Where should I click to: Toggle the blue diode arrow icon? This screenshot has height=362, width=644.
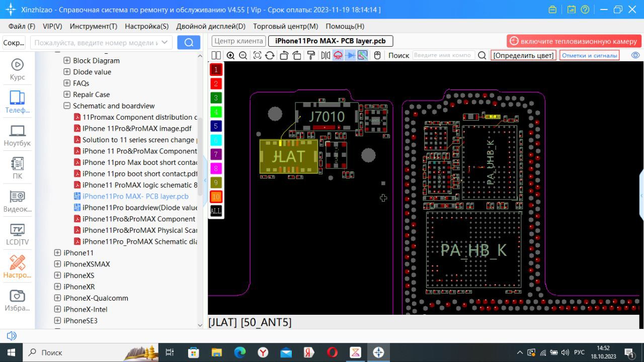[x=350, y=55]
